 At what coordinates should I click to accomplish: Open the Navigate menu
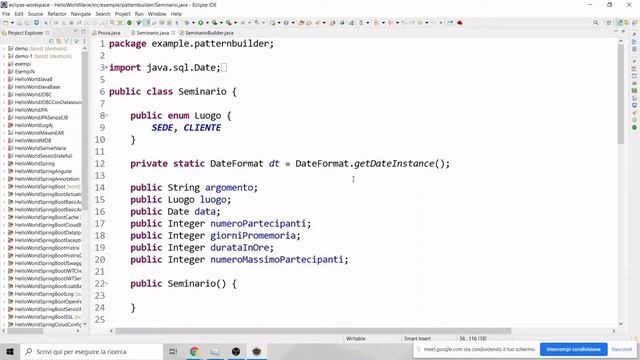tap(81, 14)
